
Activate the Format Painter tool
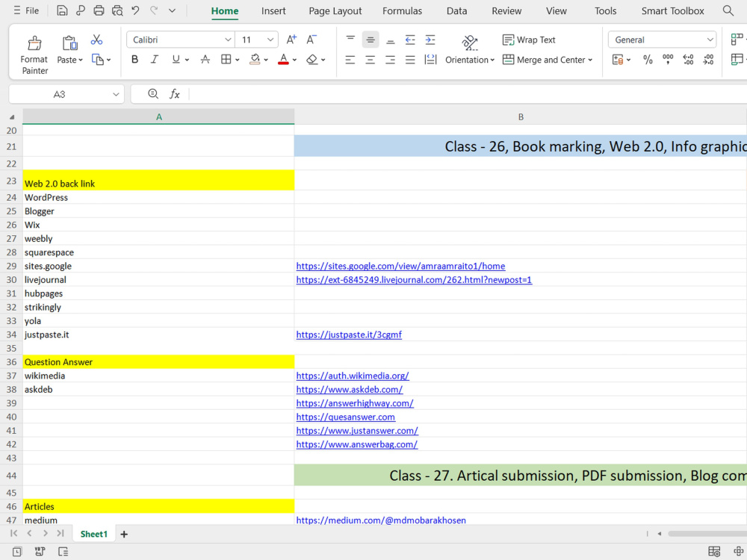[34, 55]
